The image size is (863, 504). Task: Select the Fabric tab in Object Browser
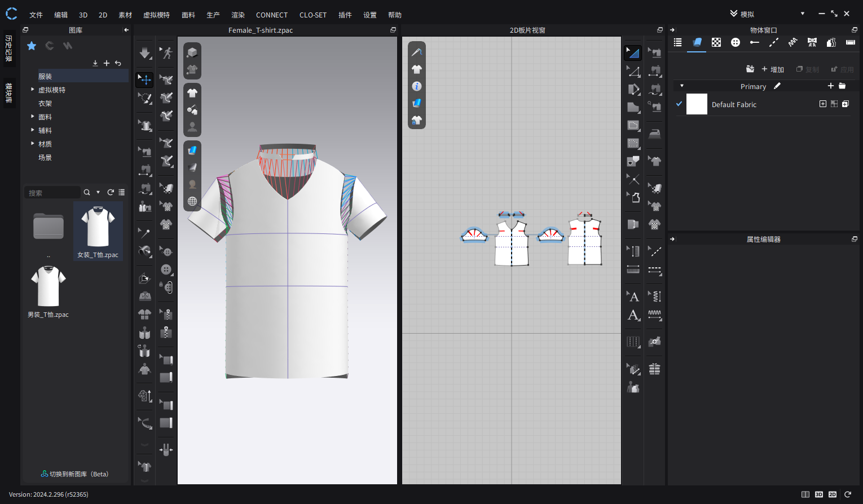tap(697, 42)
